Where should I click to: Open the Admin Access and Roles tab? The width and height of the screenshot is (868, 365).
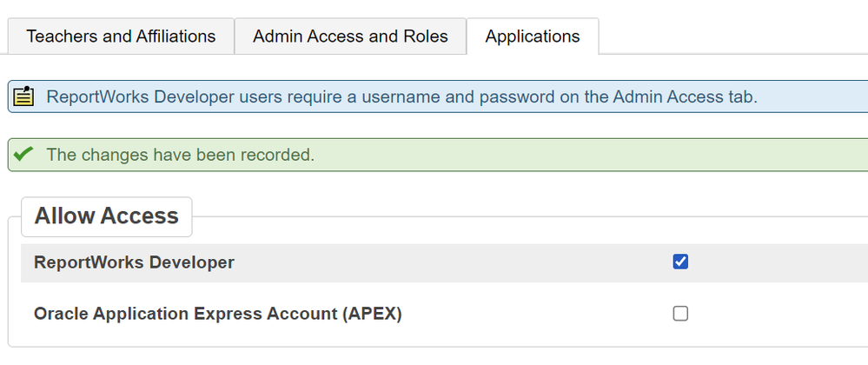coord(350,36)
